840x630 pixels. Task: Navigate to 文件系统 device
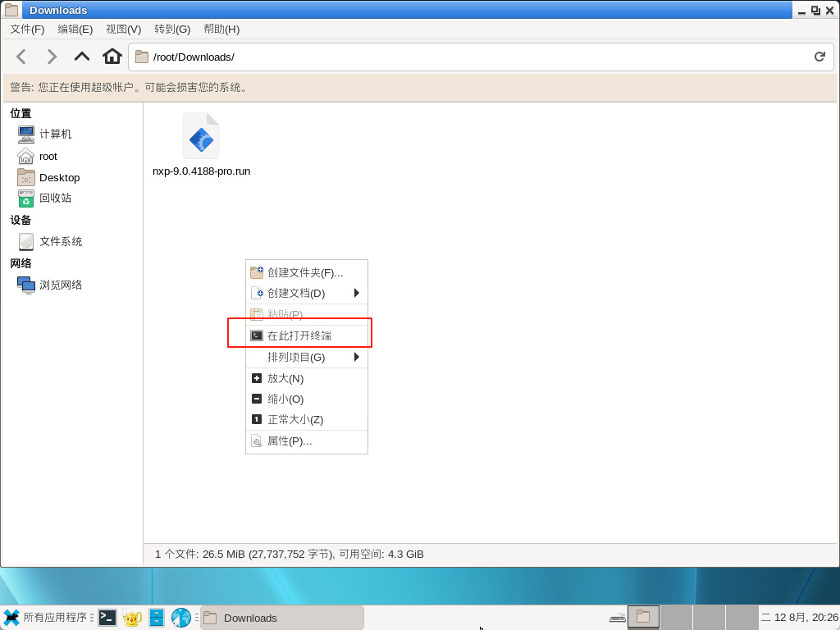pyautogui.click(x=60, y=241)
